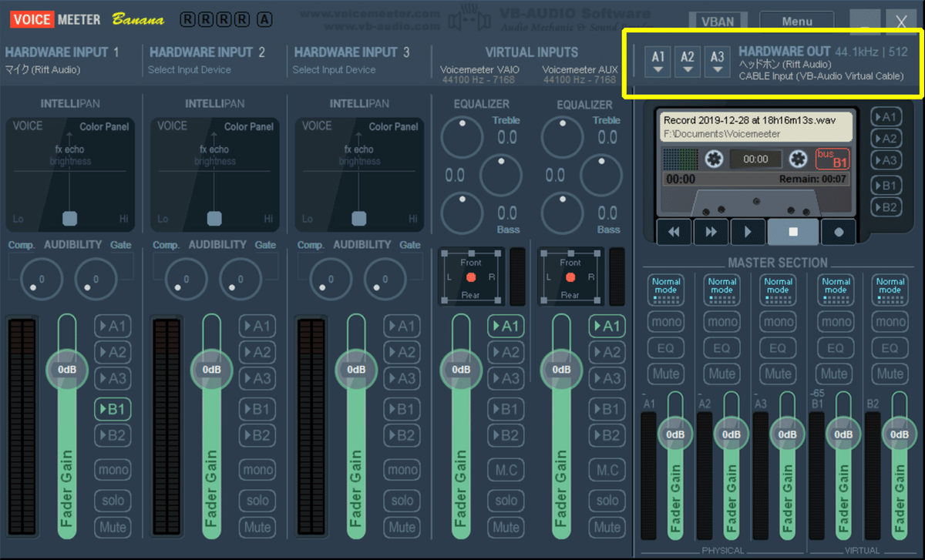Toggle recorder source A3
Screen dimensions: 925x560
click(x=886, y=160)
